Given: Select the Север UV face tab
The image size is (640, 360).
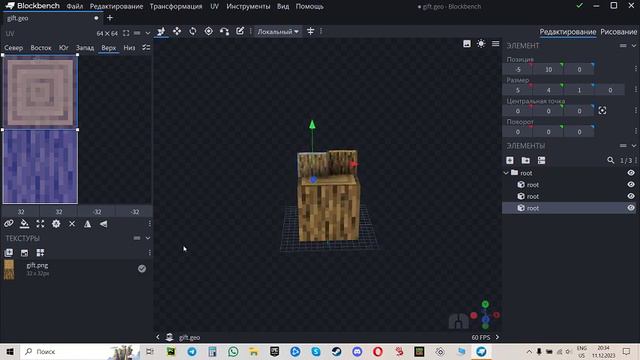Looking at the screenshot, I should (x=13, y=48).
